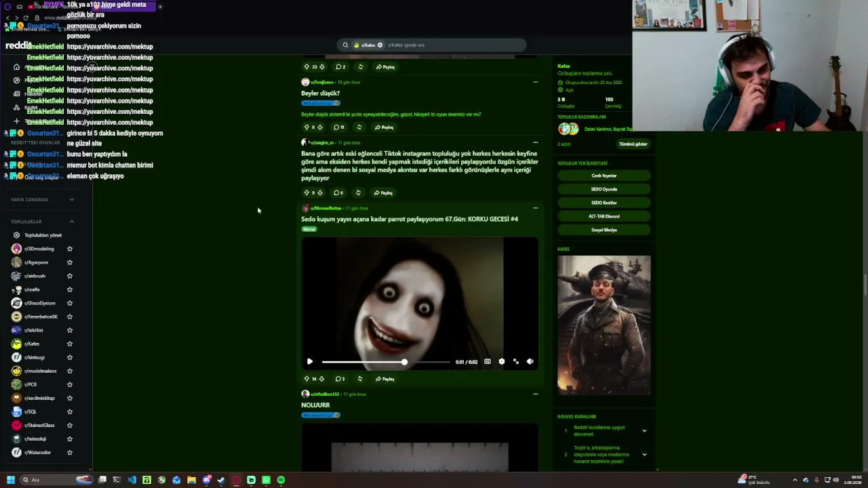This screenshot has width=868, height=488.
Task: Play the Jeff the Killer video
Action: [310, 362]
